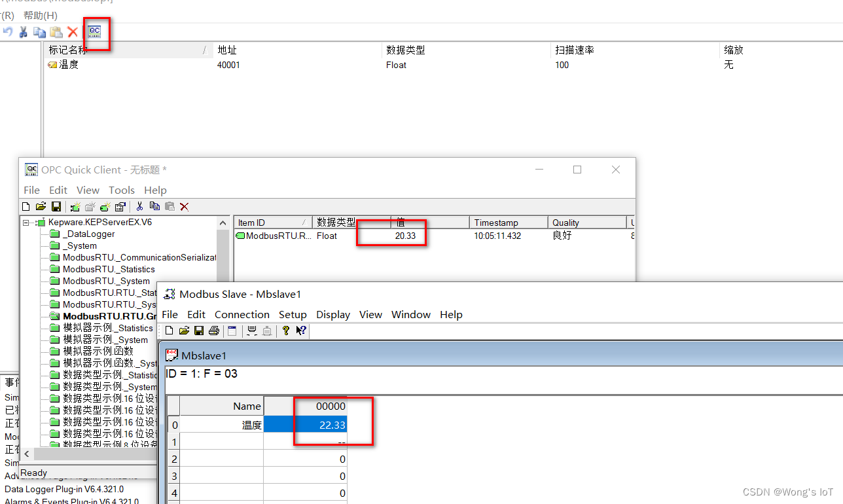Click Mbslave1 child window title bar
The height and width of the screenshot is (504, 843).
point(503,355)
